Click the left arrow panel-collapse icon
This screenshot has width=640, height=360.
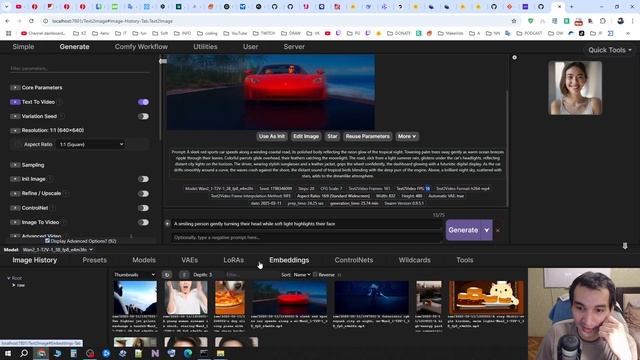click(163, 61)
